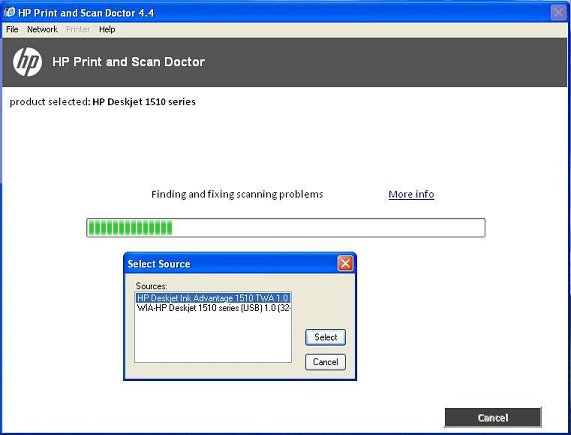Click the HP Print and Scan Doctor header title
This screenshot has height=435, width=571.
point(129,62)
